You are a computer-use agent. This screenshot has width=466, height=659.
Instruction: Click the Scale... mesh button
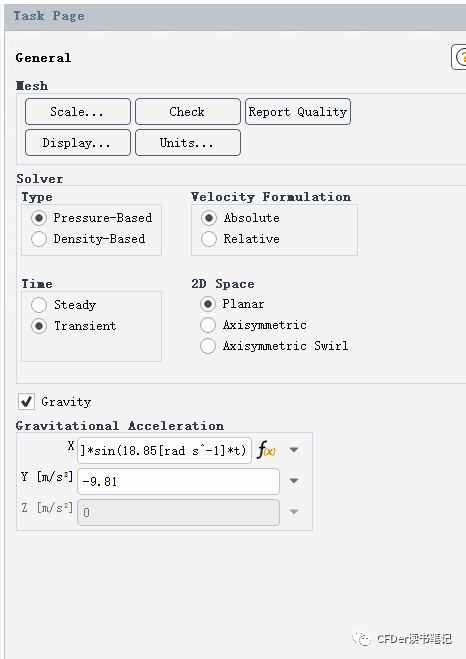78,112
